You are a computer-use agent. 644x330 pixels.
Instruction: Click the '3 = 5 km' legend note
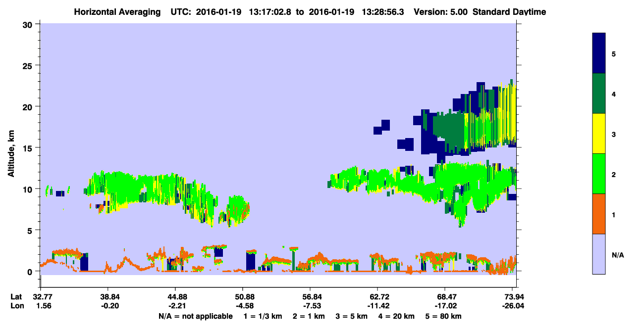(x=352, y=316)
